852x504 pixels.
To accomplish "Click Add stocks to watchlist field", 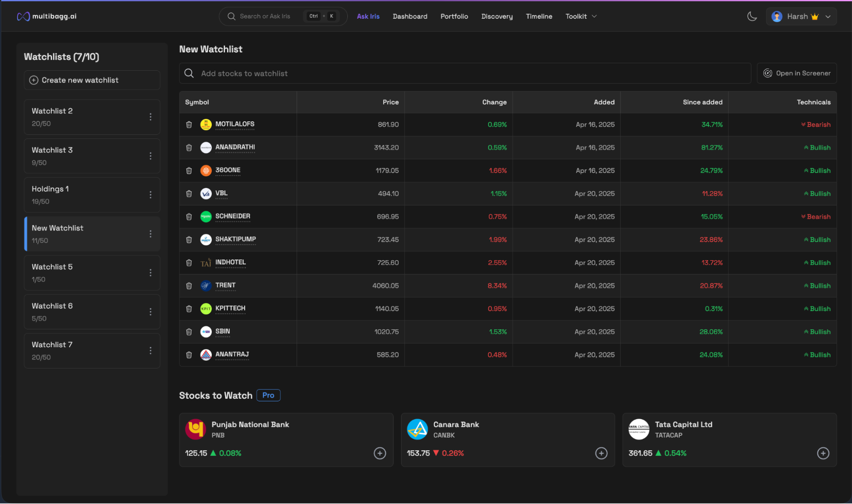I will tap(465, 73).
